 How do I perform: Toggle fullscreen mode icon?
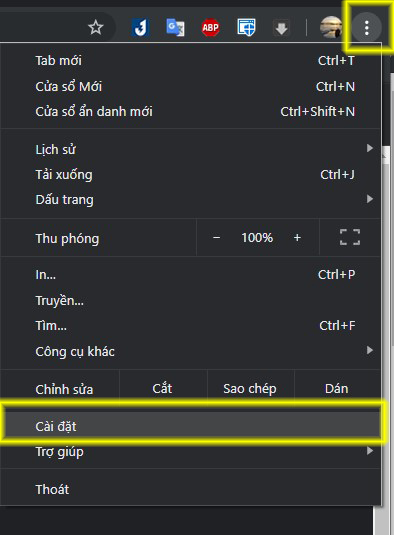click(350, 237)
